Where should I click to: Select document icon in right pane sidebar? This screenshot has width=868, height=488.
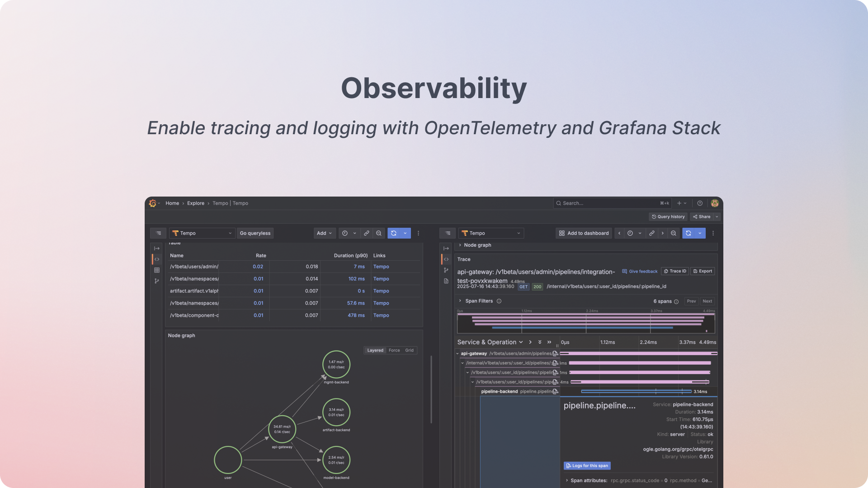(446, 281)
